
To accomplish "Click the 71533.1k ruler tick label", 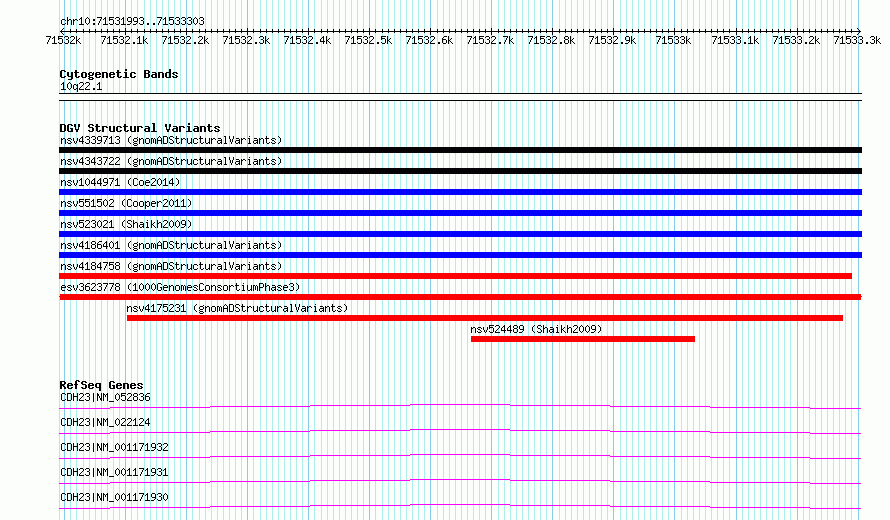I will [735, 40].
